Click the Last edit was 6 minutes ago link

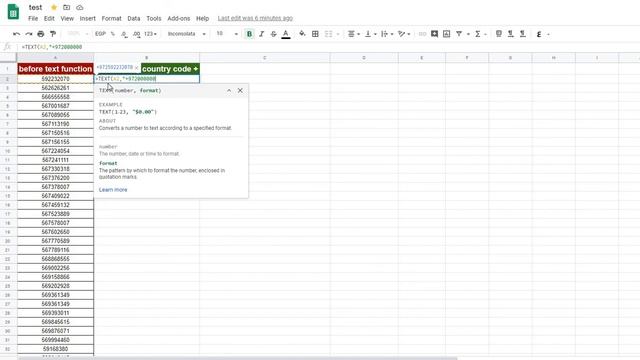click(255, 18)
